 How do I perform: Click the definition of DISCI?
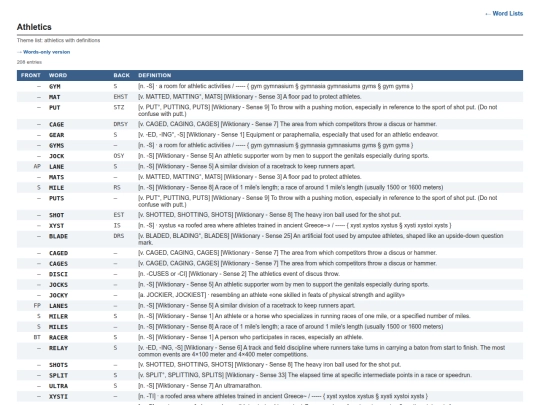pyautogui.click(x=239, y=274)
